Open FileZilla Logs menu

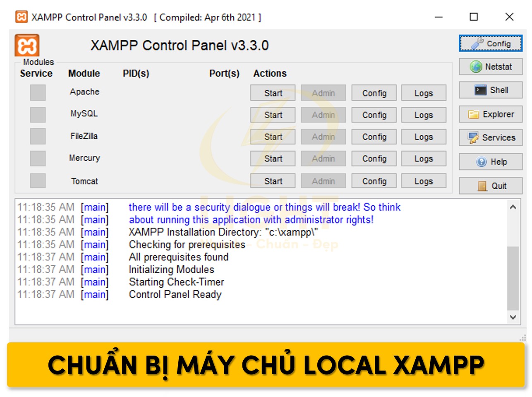[424, 137]
